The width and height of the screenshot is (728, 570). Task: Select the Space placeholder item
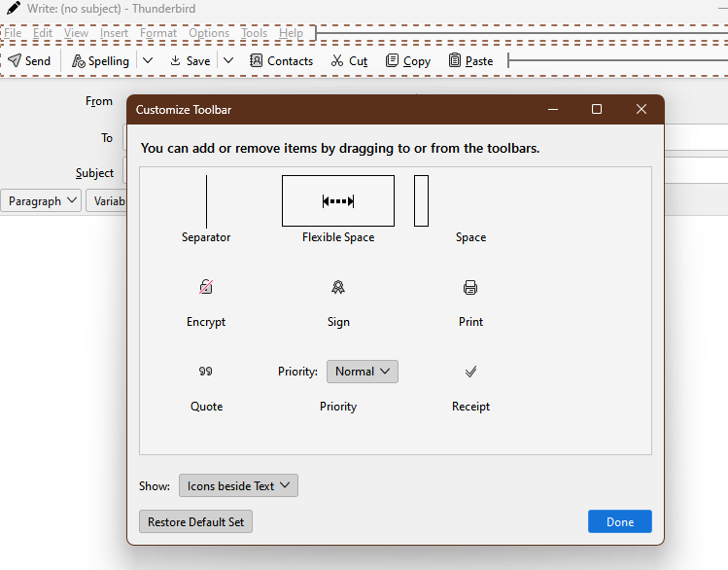(421, 201)
